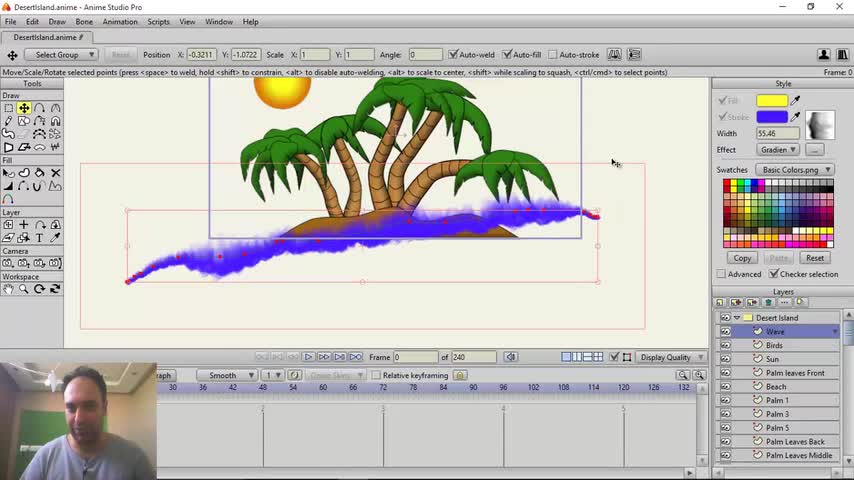
Task: Pick the Add Point tool
Action: point(39,108)
